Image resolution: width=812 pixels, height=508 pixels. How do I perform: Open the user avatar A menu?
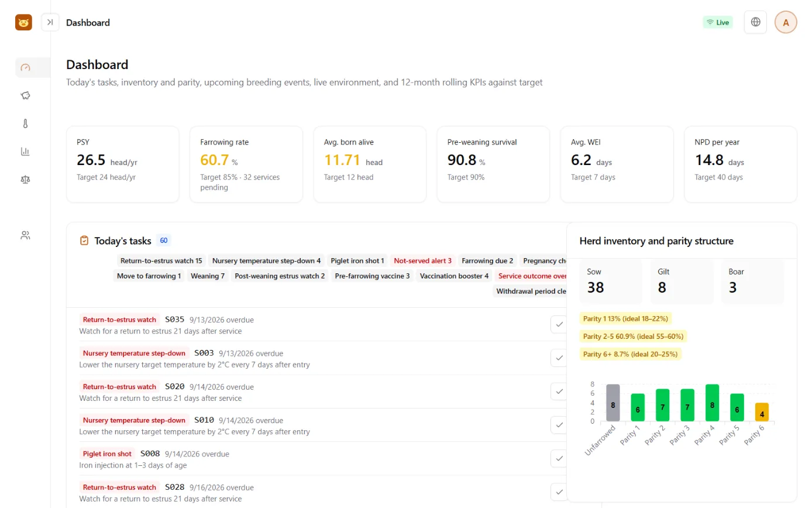coord(786,22)
